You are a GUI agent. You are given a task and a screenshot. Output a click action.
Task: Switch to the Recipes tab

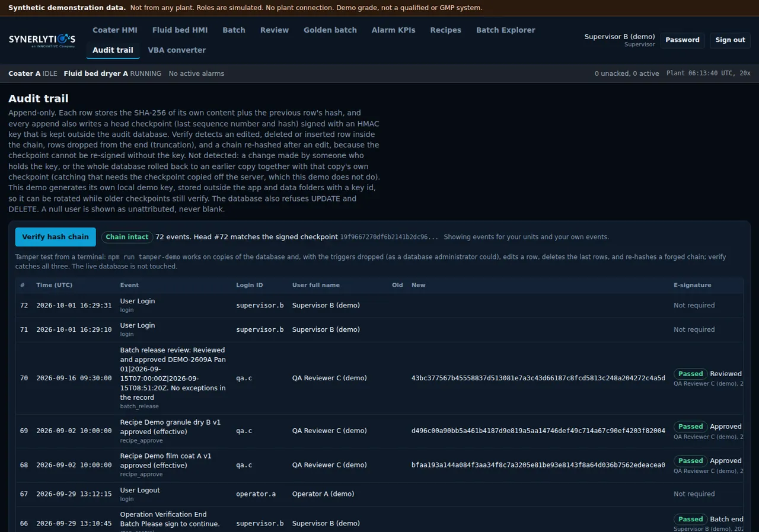tap(445, 30)
